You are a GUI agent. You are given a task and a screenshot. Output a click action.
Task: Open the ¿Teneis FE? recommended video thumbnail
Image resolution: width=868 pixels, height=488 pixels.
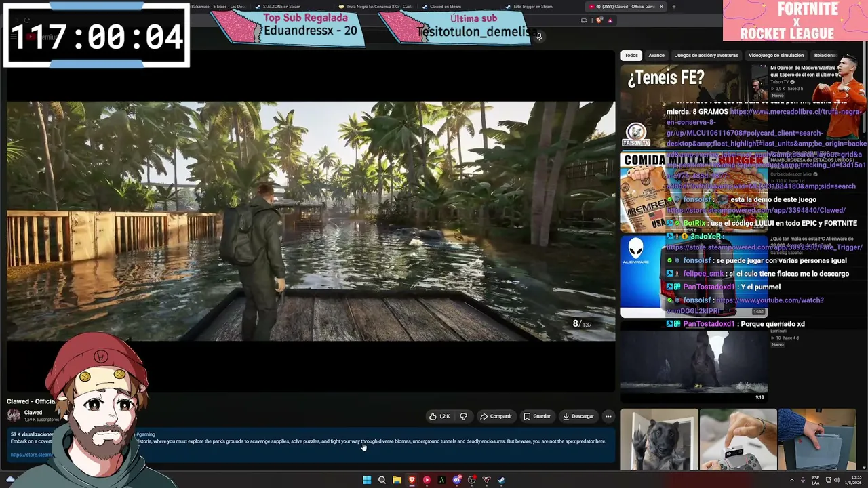pyautogui.click(x=694, y=106)
